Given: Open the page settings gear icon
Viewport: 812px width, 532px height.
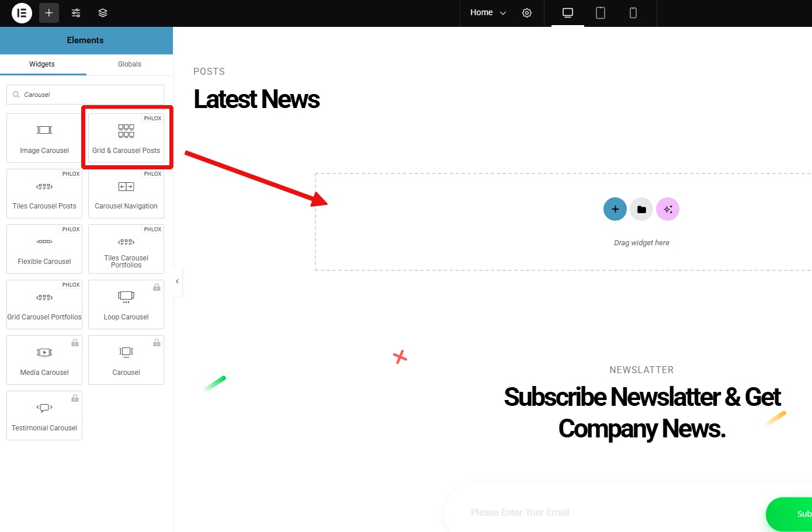Looking at the screenshot, I should click(527, 13).
